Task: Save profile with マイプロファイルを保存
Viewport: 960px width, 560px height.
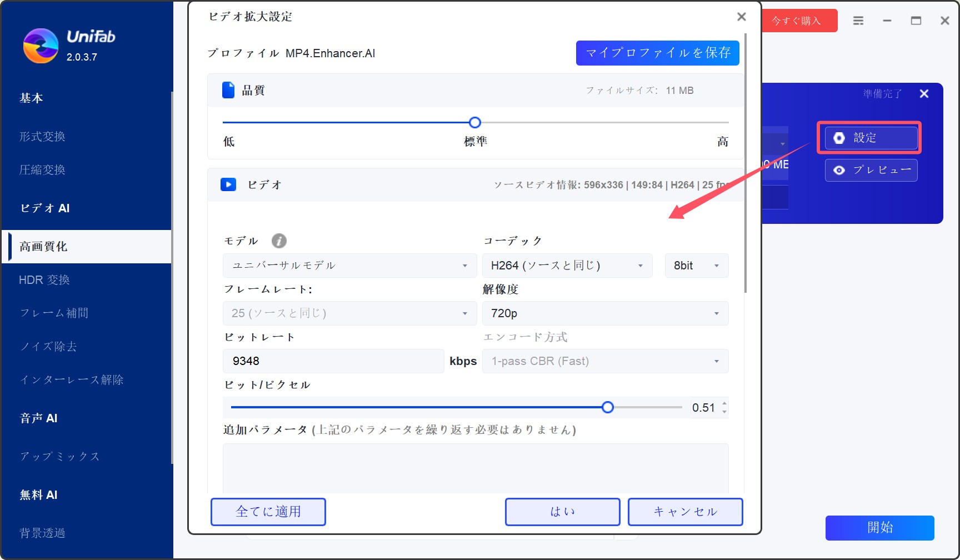Action: coord(657,53)
